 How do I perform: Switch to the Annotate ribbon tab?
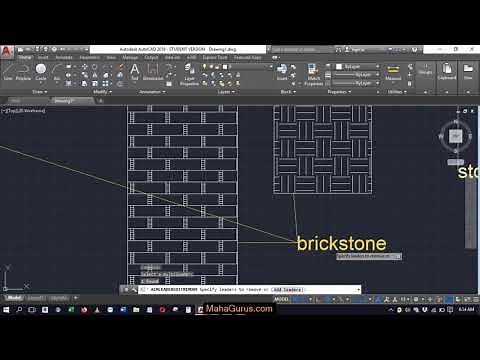[64, 58]
